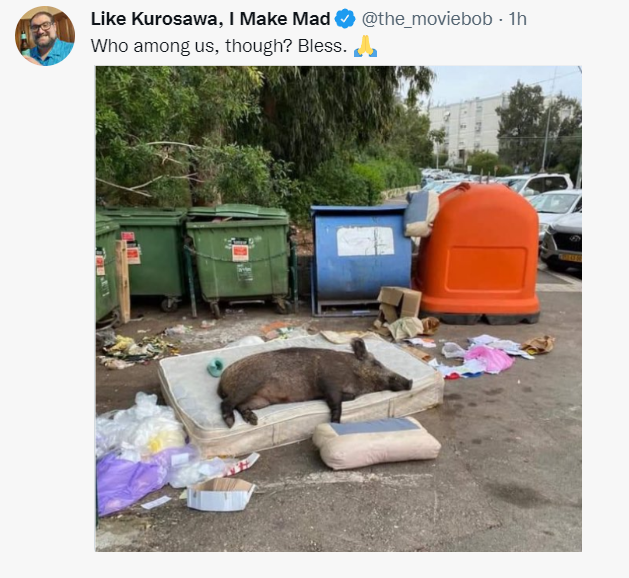Screen dimensions: 629x578
Task: Click the pink cloth on the ground
Action: [x=489, y=358]
